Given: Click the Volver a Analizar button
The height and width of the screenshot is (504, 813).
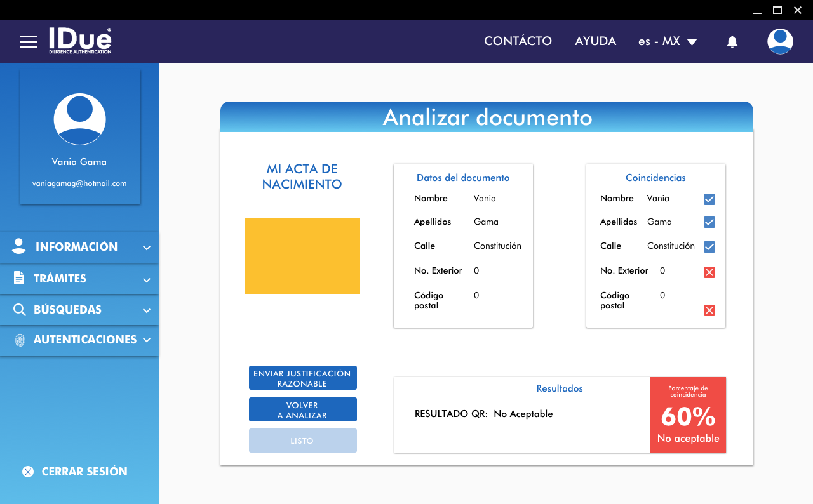Looking at the screenshot, I should pyautogui.click(x=302, y=409).
